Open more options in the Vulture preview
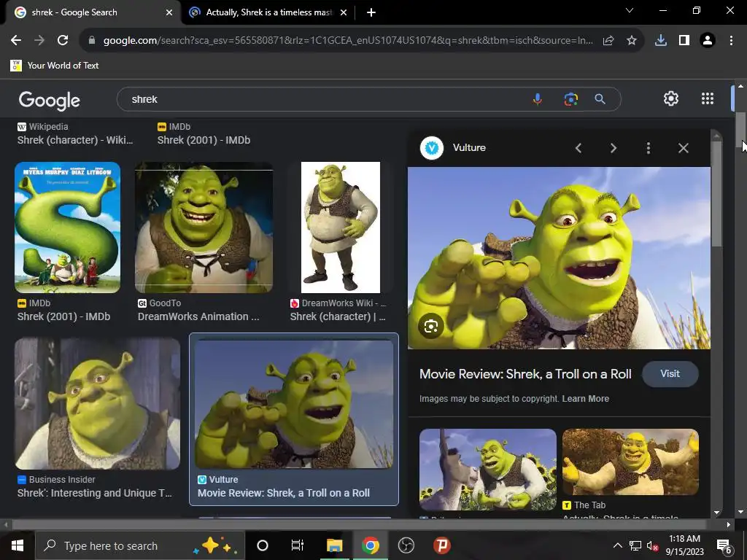 point(648,148)
